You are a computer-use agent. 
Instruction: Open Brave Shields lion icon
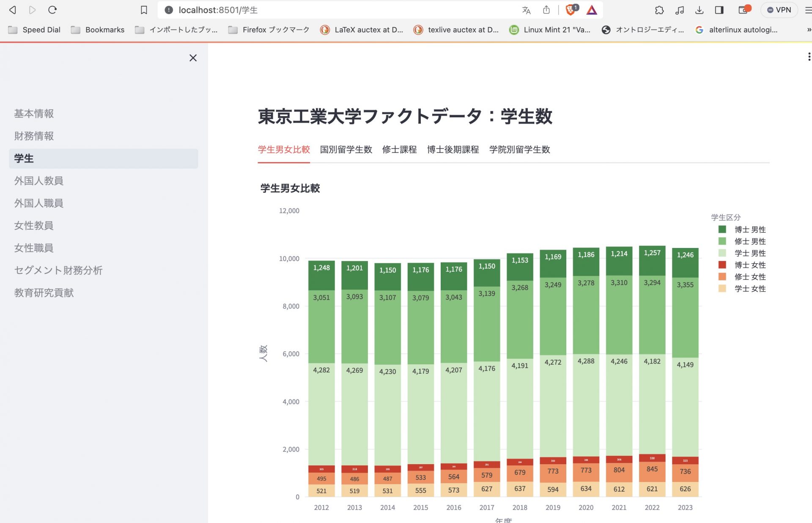point(571,10)
